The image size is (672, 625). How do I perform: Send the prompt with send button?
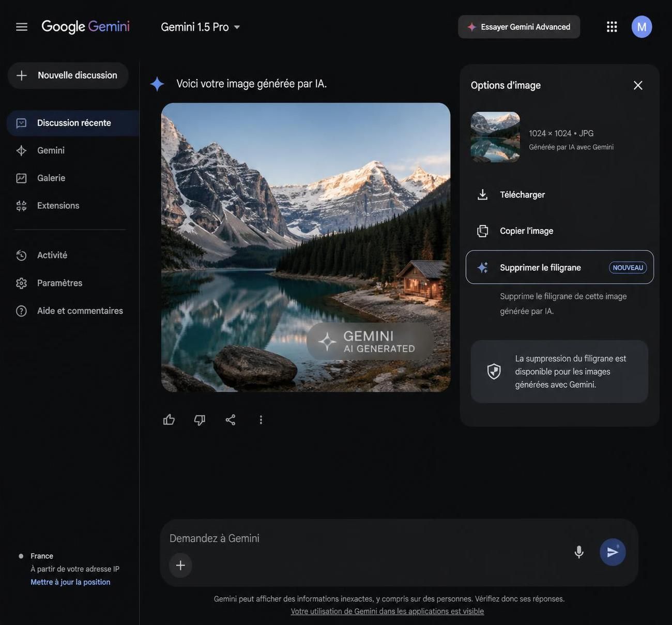[613, 552]
